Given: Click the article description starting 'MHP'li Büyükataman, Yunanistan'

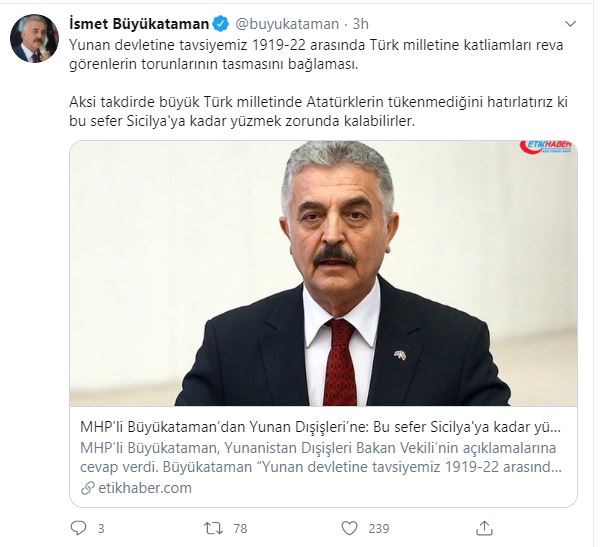Looking at the screenshot, I should pos(321,458).
